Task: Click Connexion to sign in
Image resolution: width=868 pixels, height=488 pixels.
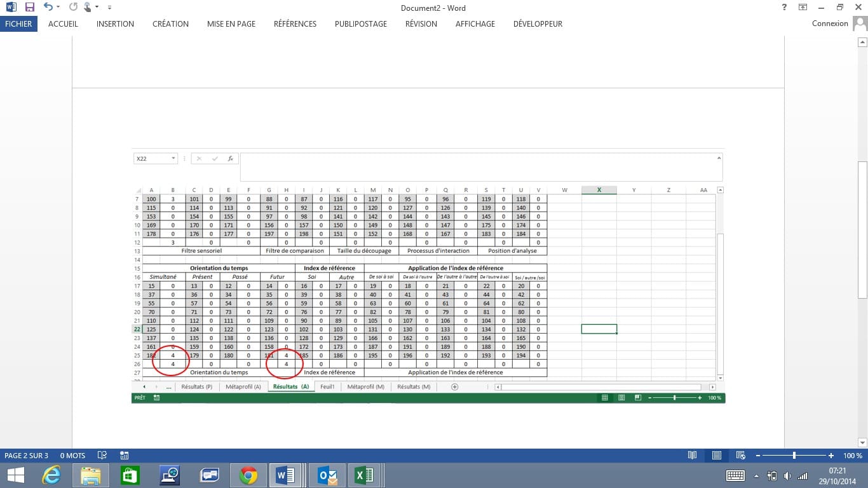Action: click(x=830, y=24)
